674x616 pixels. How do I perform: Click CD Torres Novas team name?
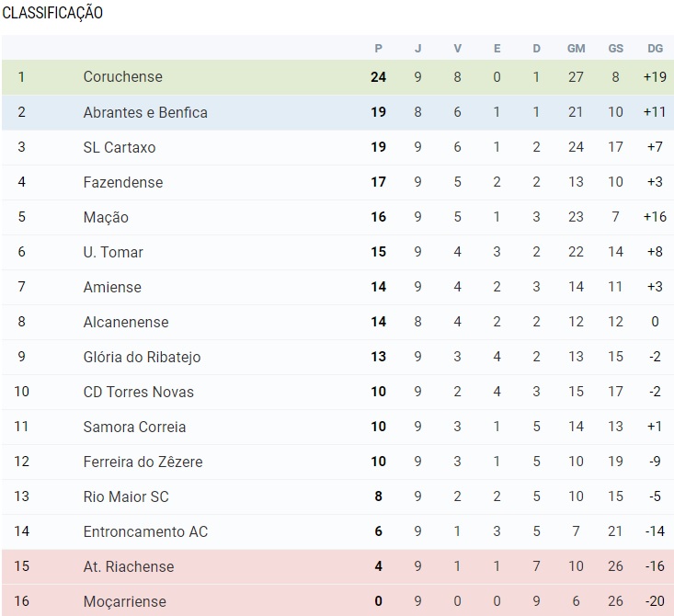(138, 392)
